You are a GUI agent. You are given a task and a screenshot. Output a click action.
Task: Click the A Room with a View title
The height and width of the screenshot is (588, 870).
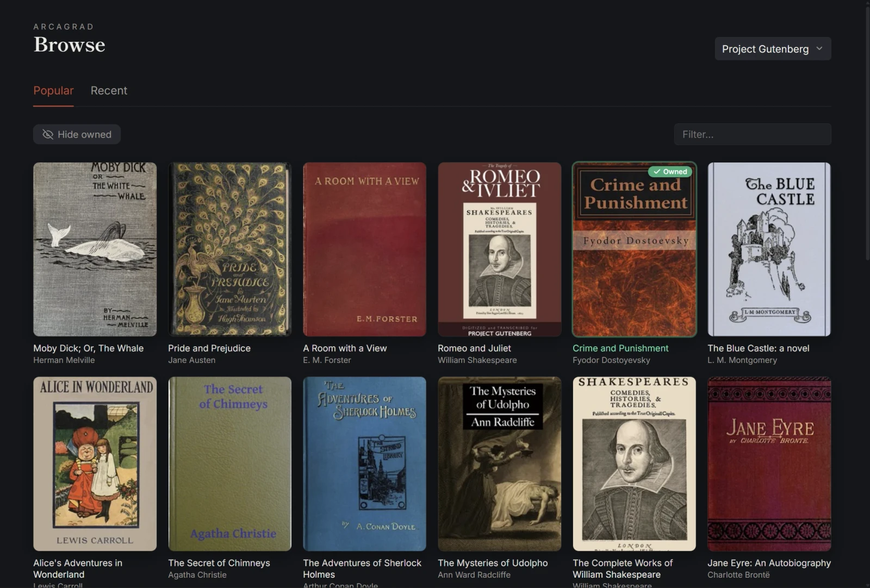[x=345, y=348]
